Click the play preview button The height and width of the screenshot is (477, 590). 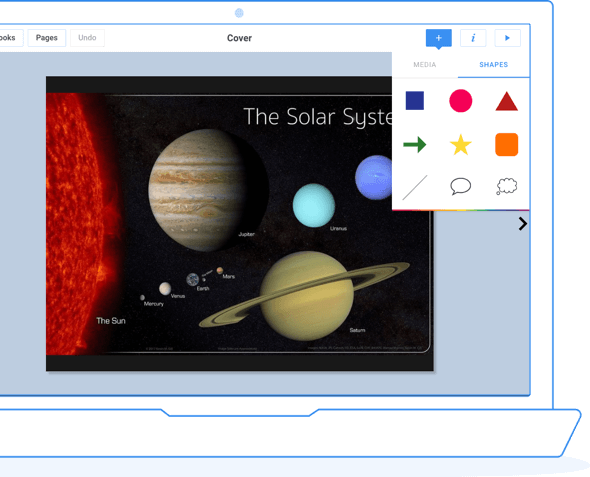[x=507, y=38]
